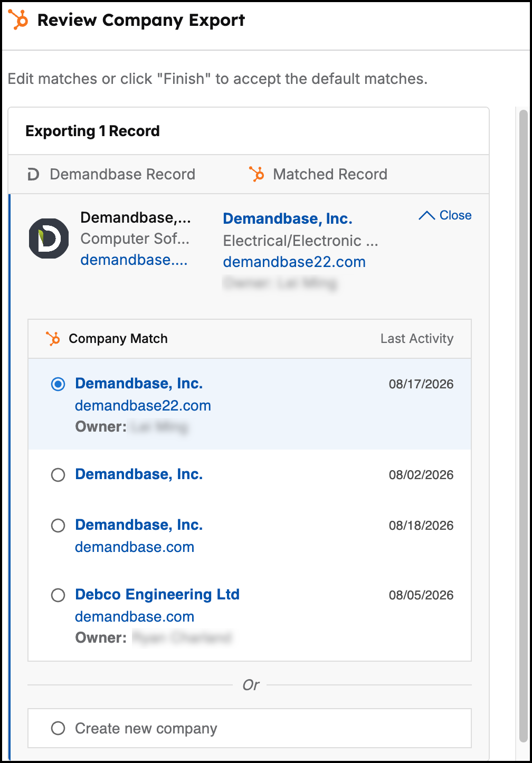This screenshot has height=763, width=532.
Task: Click the HubSpot logo beside Review Company Export
Action: 18,20
